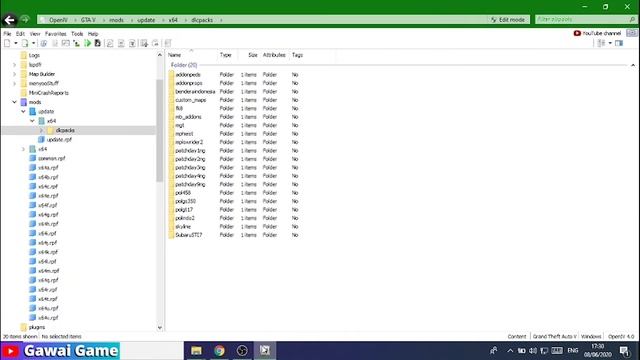Collapse the Folder (20) group
Image resolution: width=640 pixels, height=360 pixels.
coord(633,65)
